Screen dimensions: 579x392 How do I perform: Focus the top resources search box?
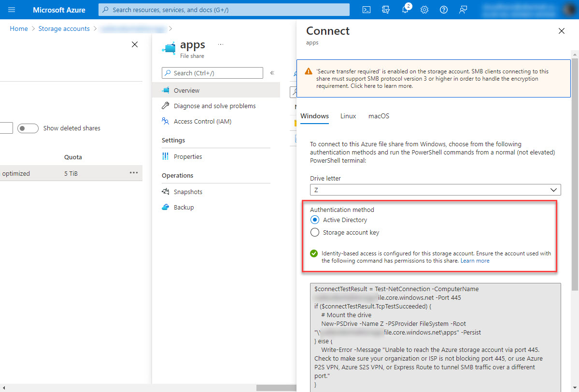pyautogui.click(x=224, y=10)
